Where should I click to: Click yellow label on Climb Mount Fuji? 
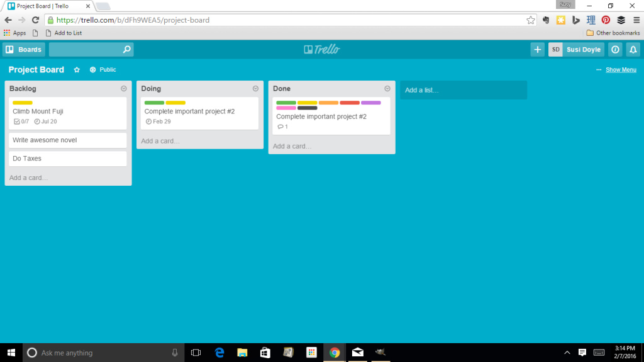[x=23, y=103]
